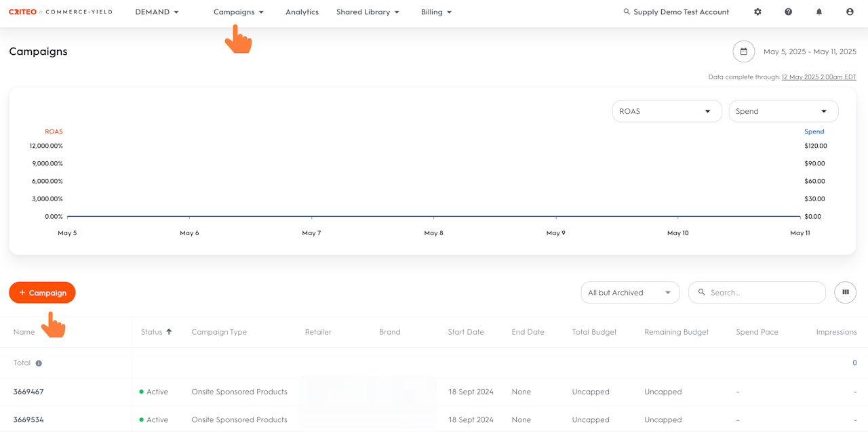Click the campaign Search field
The width and height of the screenshot is (868, 433).
[x=757, y=293]
